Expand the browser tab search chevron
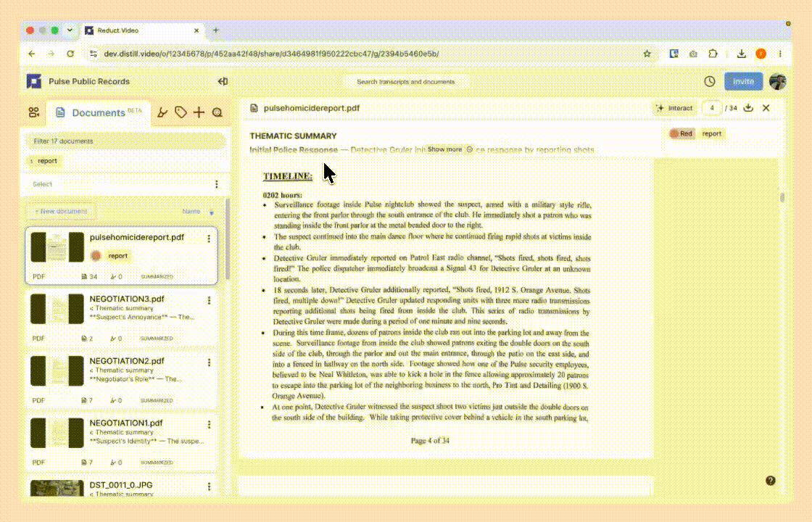812x522 pixels. pos(70,30)
